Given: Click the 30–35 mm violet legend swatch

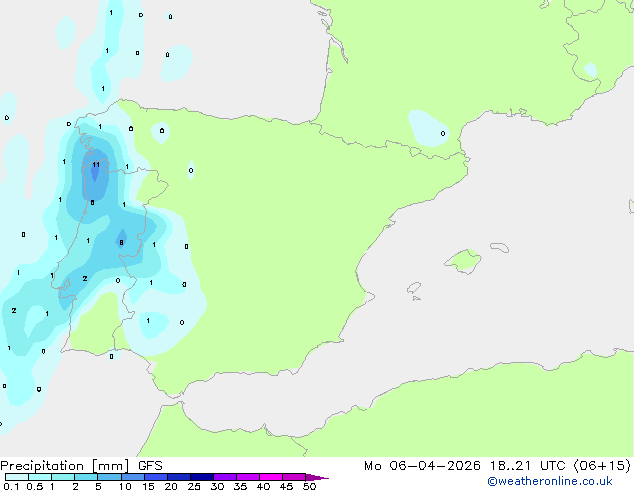Looking at the screenshot, I should (x=225, y=477).
